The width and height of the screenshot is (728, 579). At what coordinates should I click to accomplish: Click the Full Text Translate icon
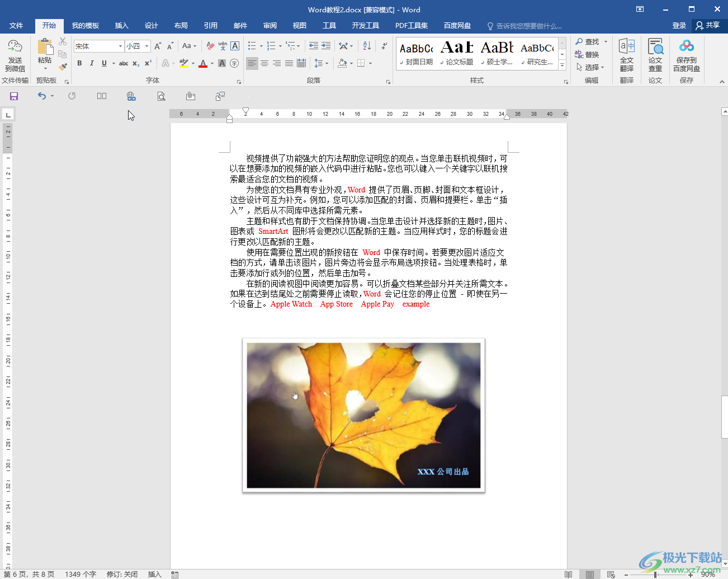coord(627,56)
